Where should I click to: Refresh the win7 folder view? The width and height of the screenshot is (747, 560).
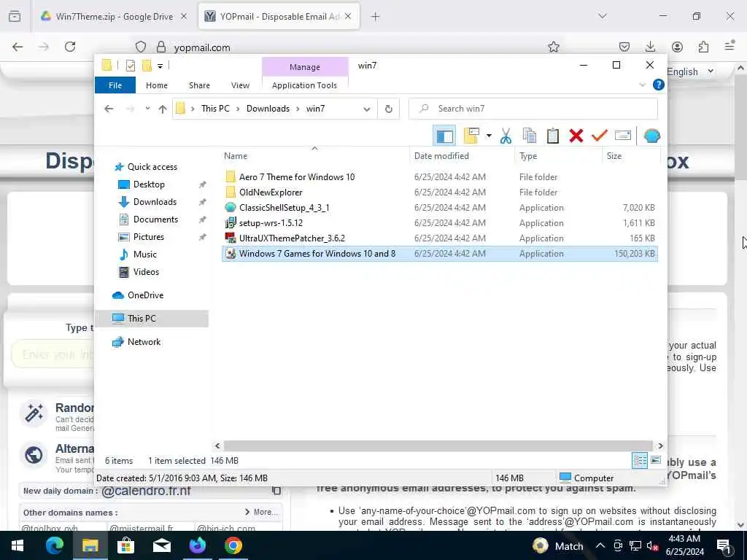tap(389, 109)
